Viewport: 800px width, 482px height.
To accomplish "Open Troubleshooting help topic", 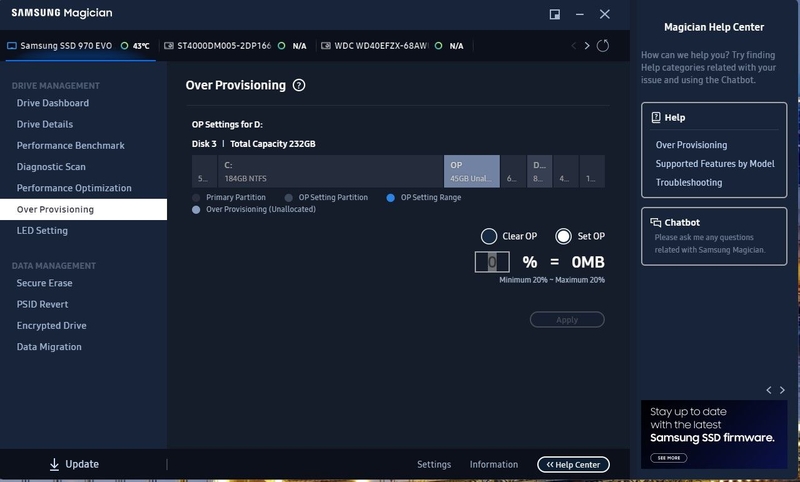I will 689,183.
